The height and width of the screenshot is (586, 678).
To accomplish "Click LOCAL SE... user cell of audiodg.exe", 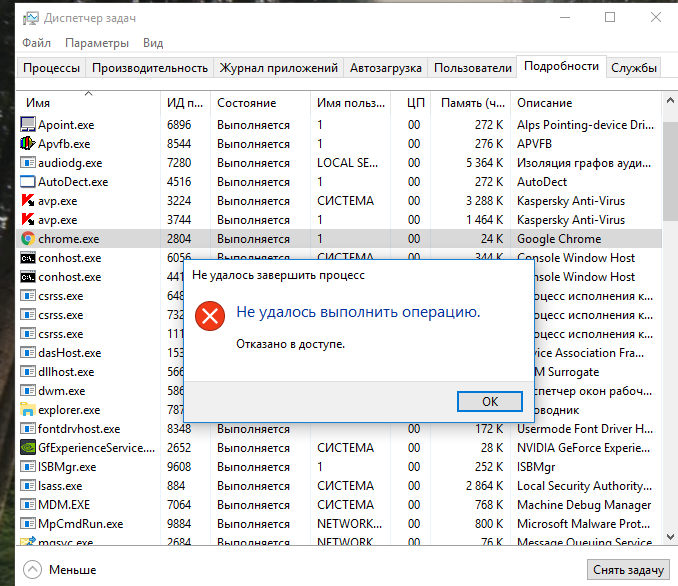I will (347, 163).
